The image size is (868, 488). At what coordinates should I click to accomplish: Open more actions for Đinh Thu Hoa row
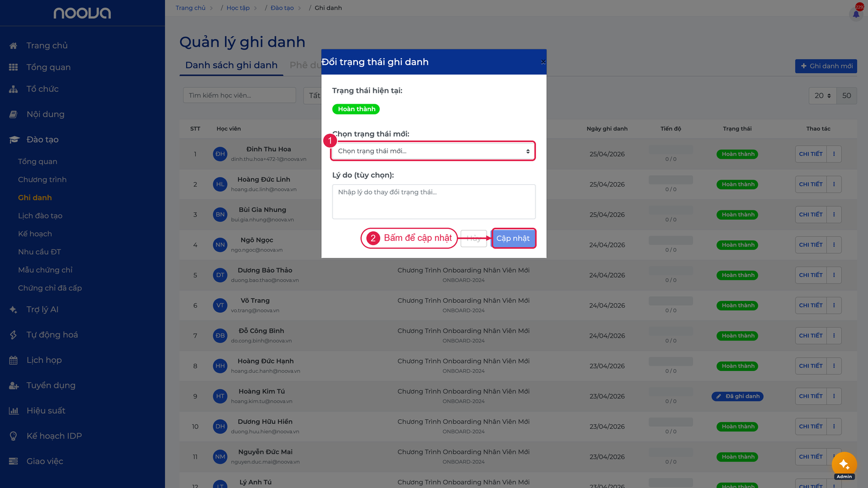(x=834, y=154)
